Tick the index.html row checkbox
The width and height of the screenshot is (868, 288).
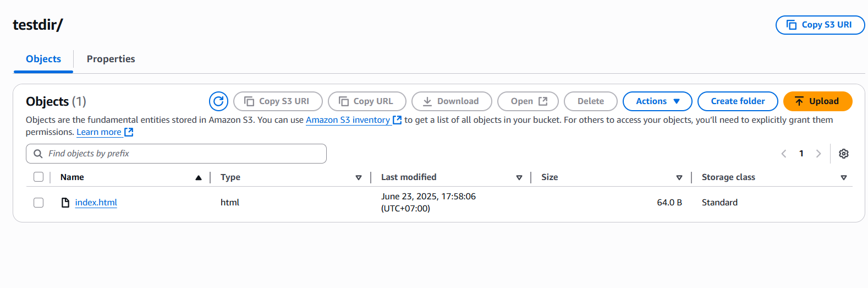tap(39, 203)
